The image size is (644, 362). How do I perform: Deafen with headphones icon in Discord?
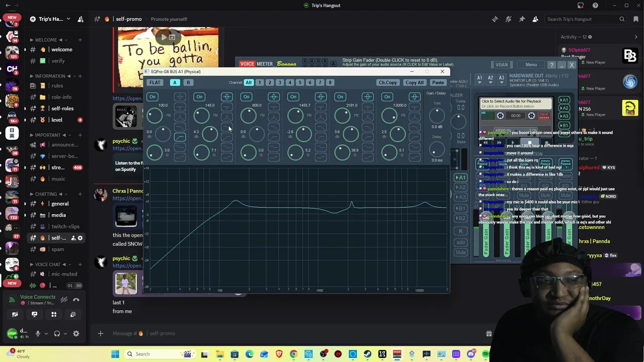pyautogui.click(x=57, y=333)
